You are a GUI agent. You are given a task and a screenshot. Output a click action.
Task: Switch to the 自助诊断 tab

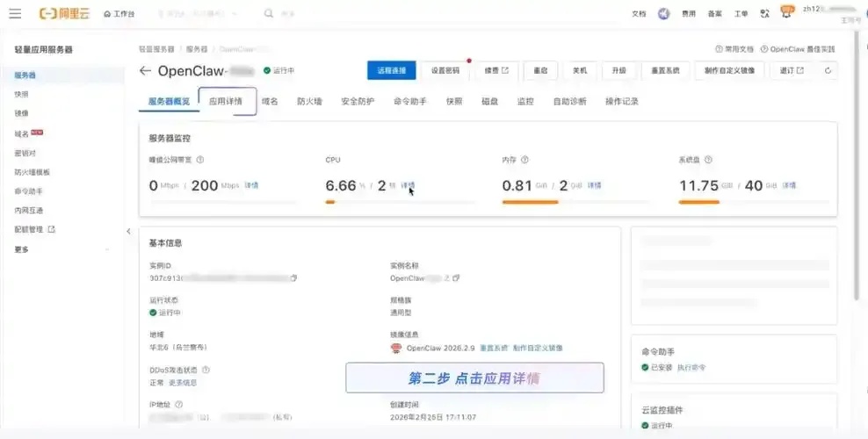click(x=569, y=101)
